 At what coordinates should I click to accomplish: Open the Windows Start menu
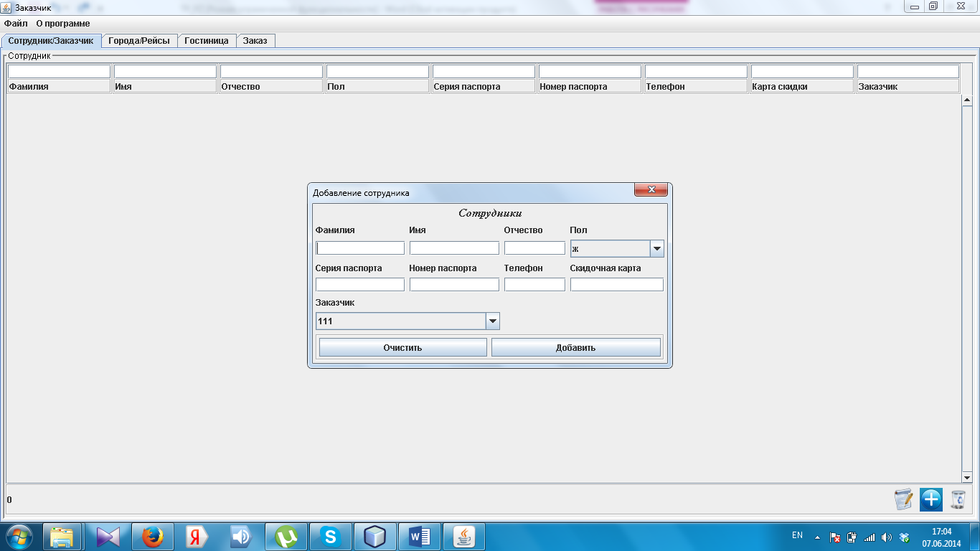point(19,537)
